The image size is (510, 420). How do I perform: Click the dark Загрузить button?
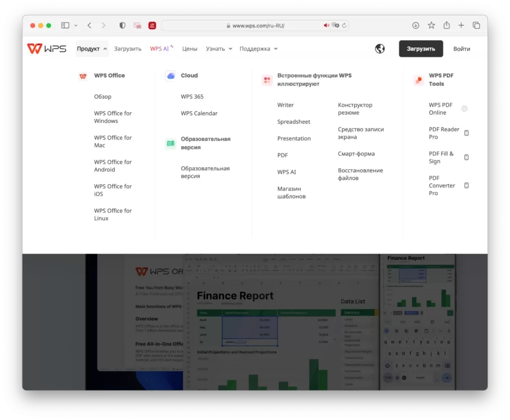[x=421, y=49]
